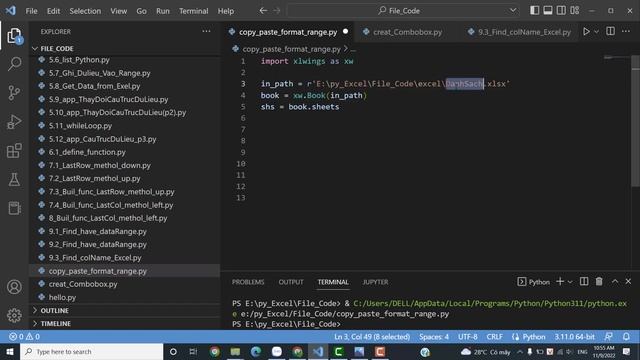Change encoding via UTF-8 status item
Viewport: 640px width, 360px height.
tap(468, 337)
